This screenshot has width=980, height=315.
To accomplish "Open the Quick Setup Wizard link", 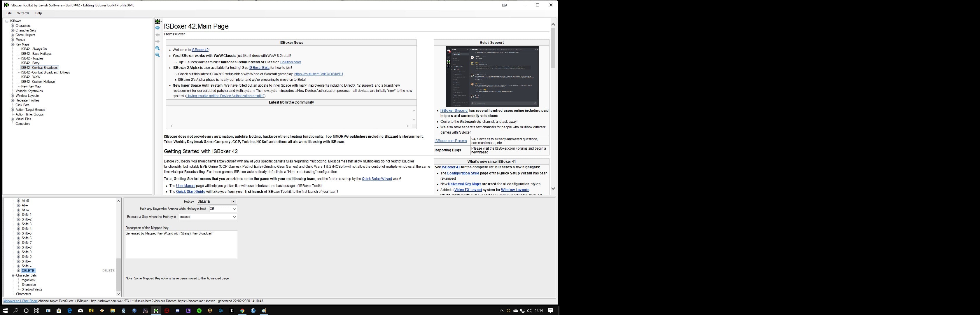I will pyautogui.click(x=377, y=179).
